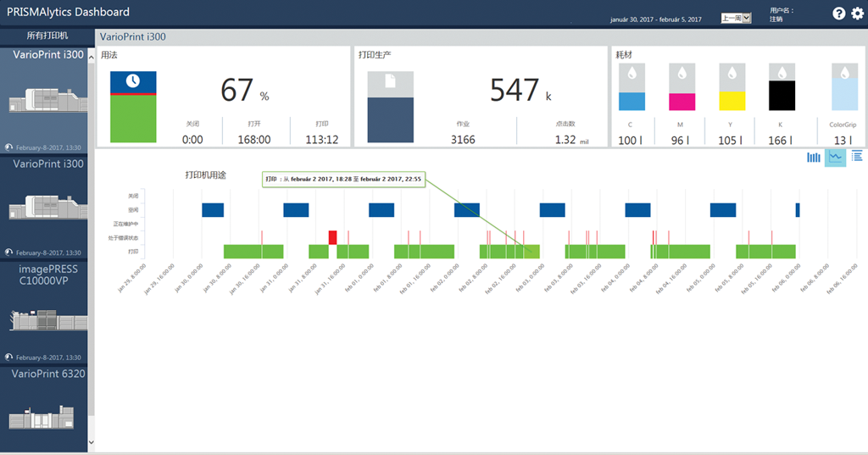This screenshot has width=868, height=455.
Task: Click the feb 06, 16:00:00 axis label
Action: point(843,279)
